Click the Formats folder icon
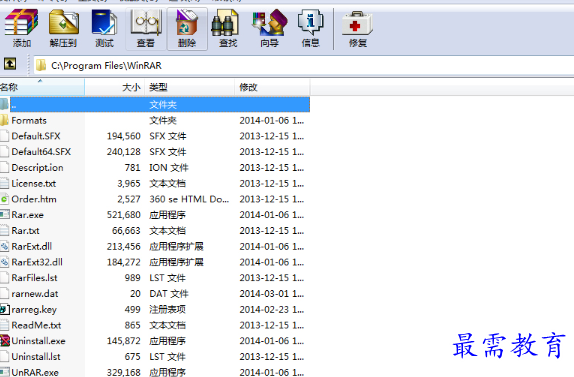The width and height of the screenshot is (574, 377). point(4,120)
